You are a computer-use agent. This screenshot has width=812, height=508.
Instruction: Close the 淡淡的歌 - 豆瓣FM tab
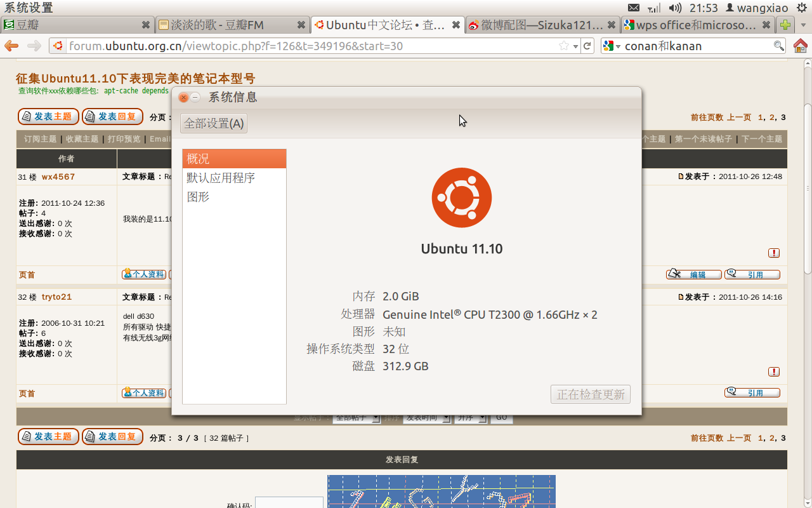point(301,25)
